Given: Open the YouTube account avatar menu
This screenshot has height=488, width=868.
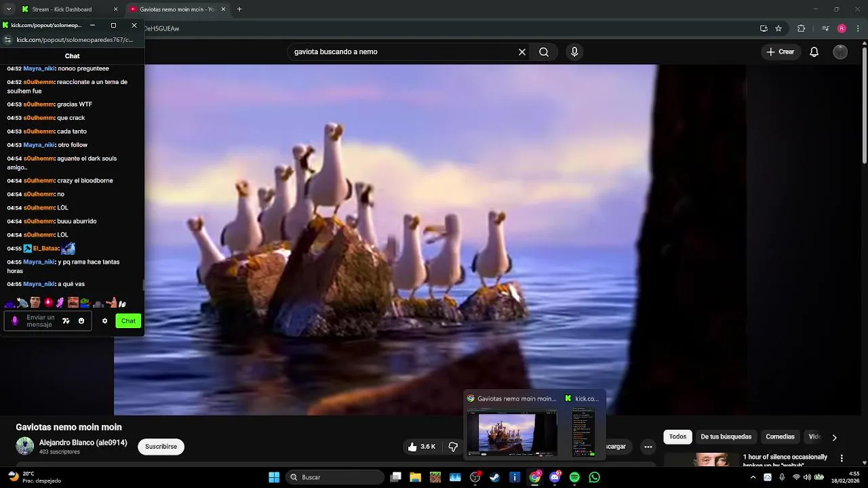Looking at the screenshot, I should (840, 52).
